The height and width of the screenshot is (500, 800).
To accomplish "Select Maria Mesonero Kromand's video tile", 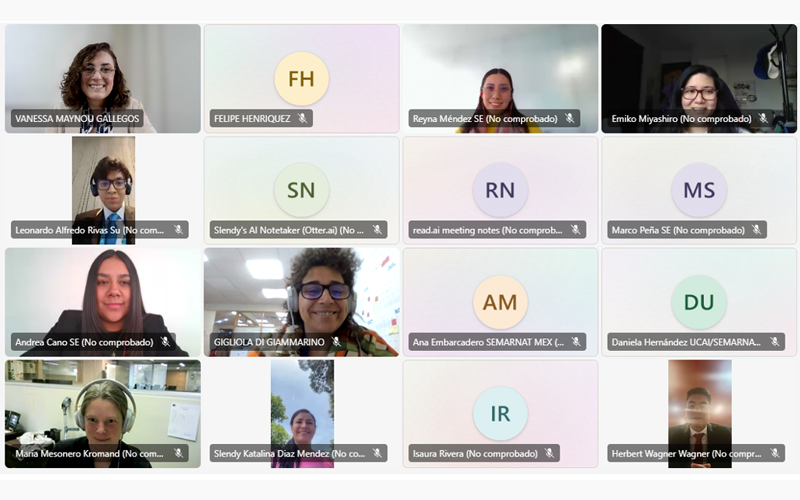I will pyautogui.click(x=103, y=414).
